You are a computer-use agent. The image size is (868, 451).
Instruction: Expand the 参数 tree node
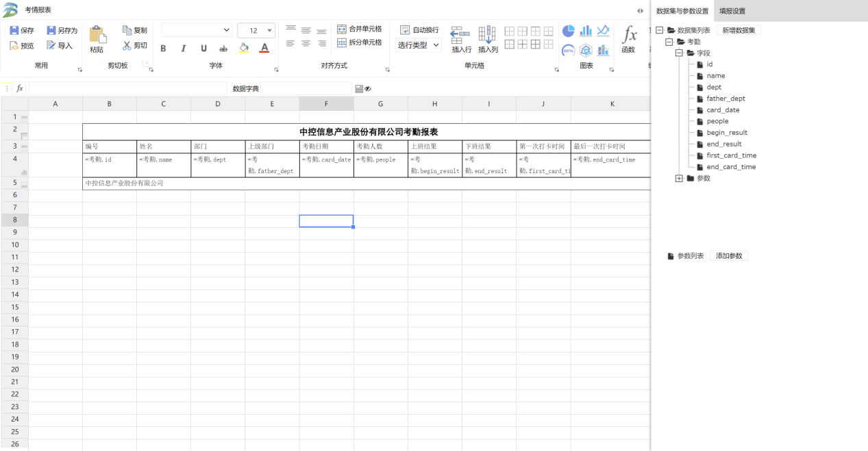click(x=680, y=178)
